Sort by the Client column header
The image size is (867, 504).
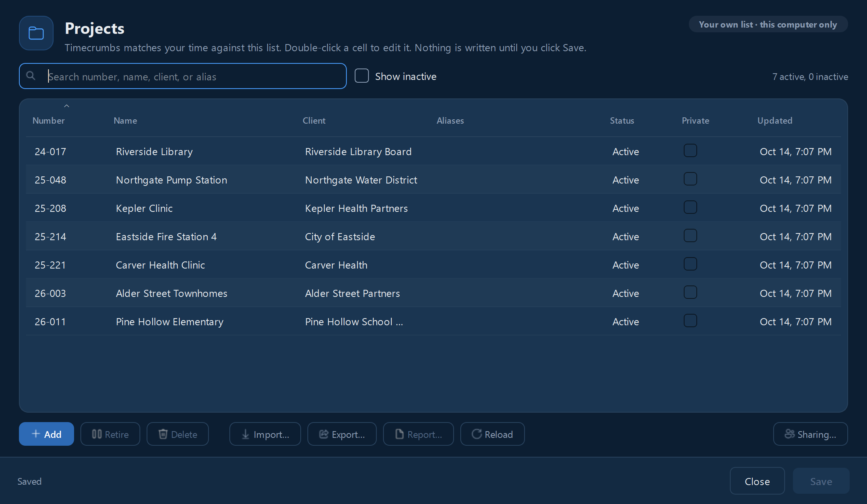[314, 121]
